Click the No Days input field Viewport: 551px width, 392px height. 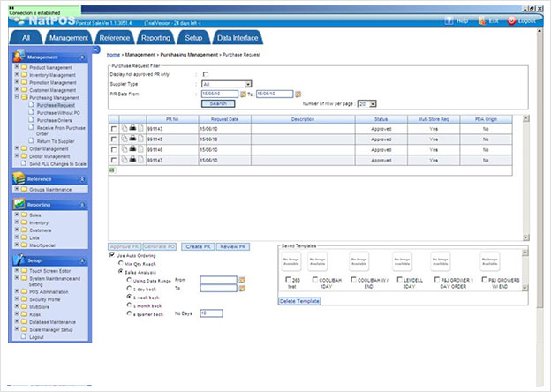click(x=211, y=313)
